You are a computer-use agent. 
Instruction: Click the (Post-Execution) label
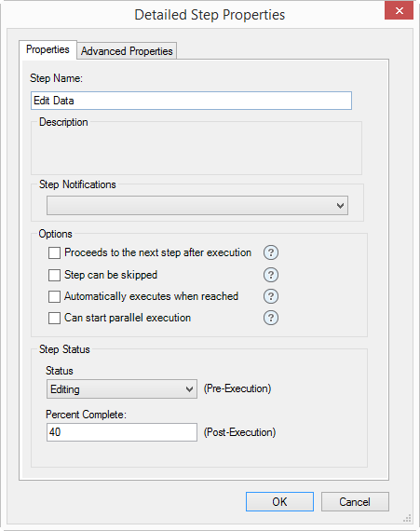tap(239, 432)
